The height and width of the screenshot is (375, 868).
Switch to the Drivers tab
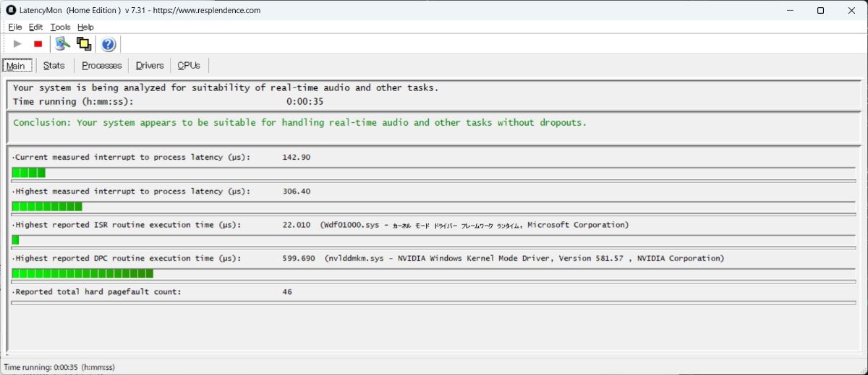pyautogui.click(x=150, y=66)
